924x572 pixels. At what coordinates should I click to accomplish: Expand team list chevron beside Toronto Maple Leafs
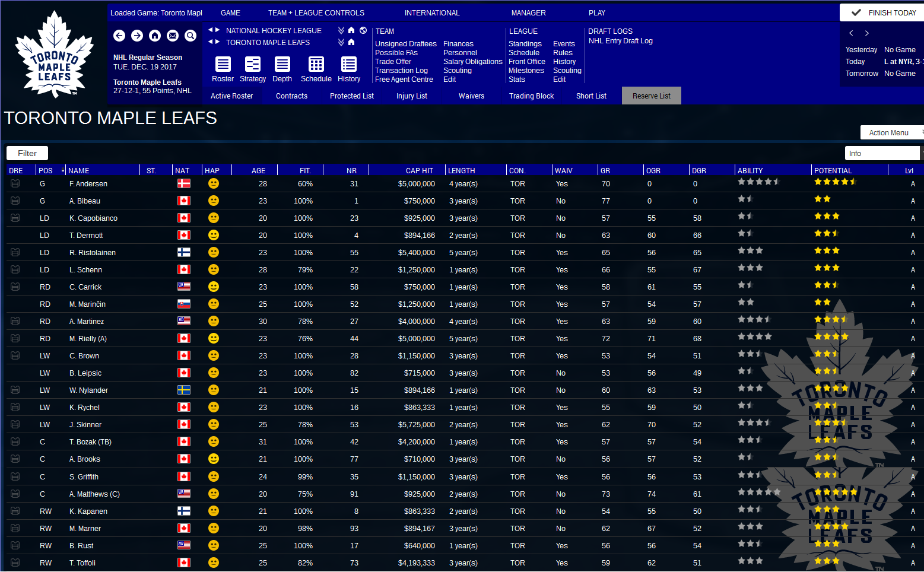(x=341, y=42)
